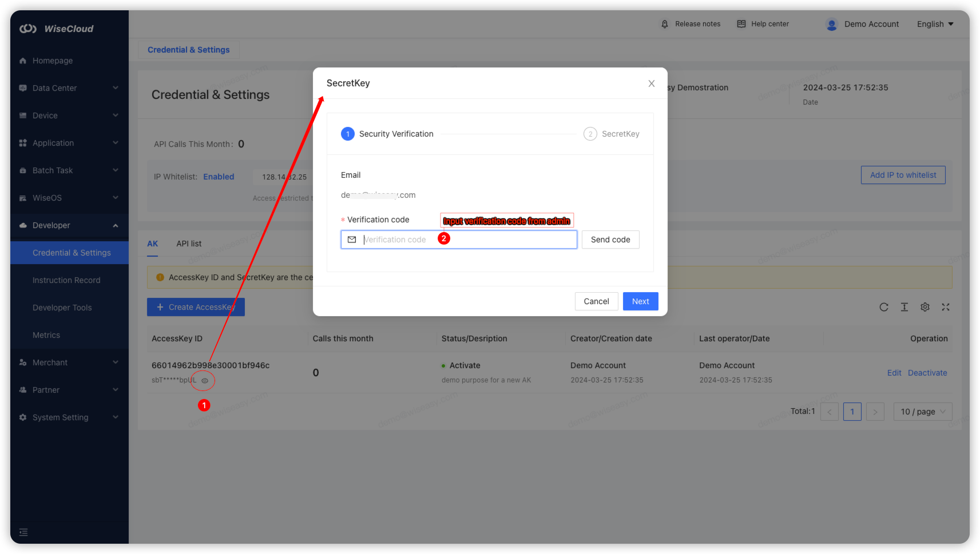This screenshot has height=554, width=980.
Task: Click the Send code button
Action: (610, 240)
